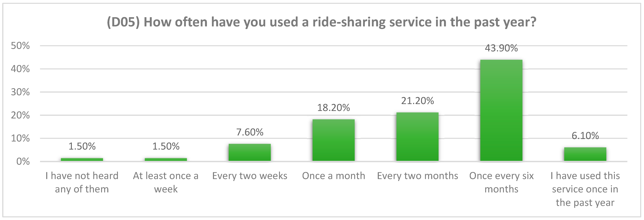Viewport: 644px width, 220px height.
Task: Click the Every two weeks bar
Action: click(249, 152)
